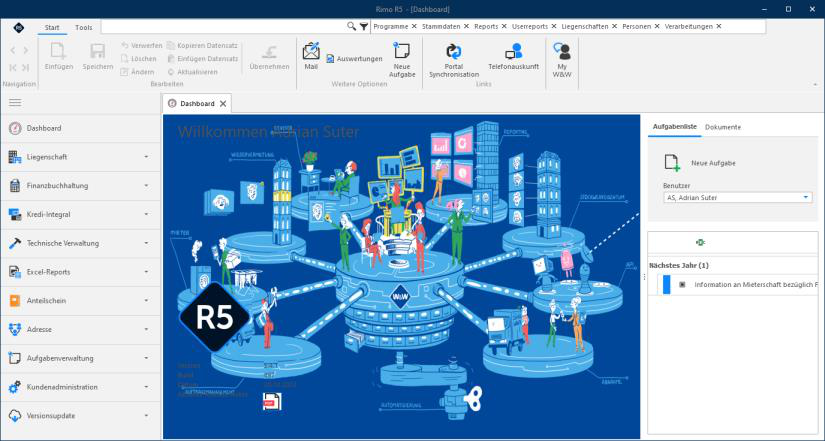Click the ribbon search input field
This screenshot has height=441, width=825.
223,26
